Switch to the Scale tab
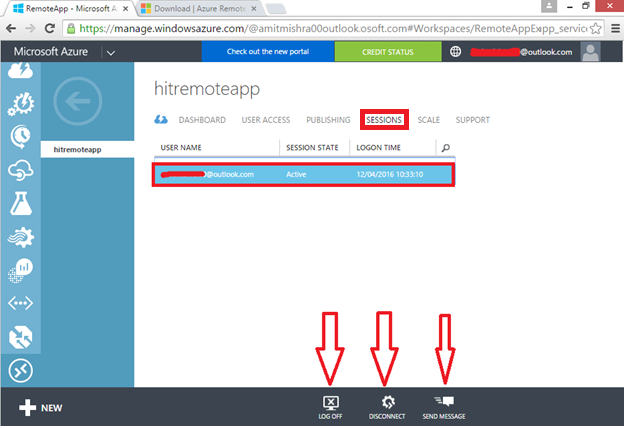626x428 pixels. (429, 120)
